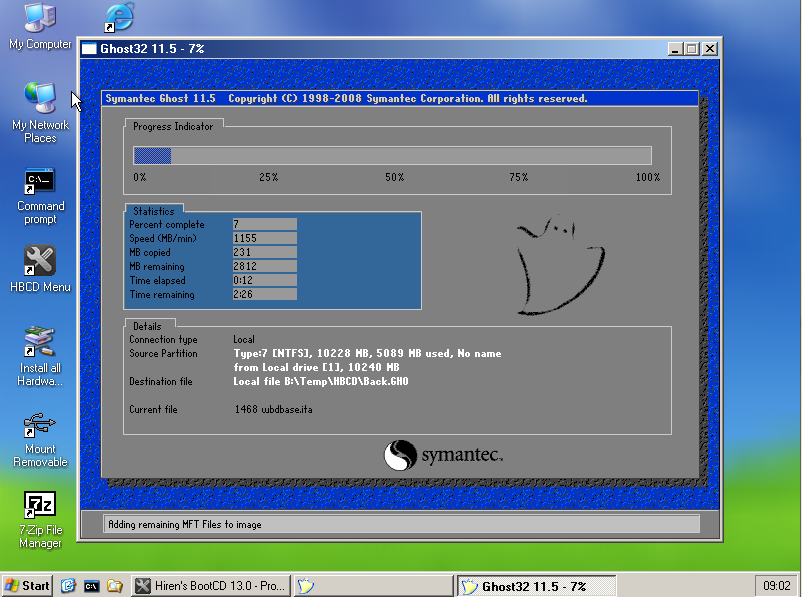The image size is (802, 597).
Task: Click the Time remaining value 2:26
Action: click(x=264, y=294)
